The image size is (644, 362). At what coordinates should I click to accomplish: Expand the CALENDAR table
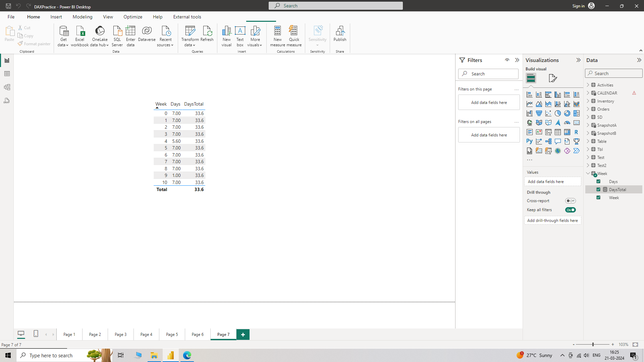point(588,93)
